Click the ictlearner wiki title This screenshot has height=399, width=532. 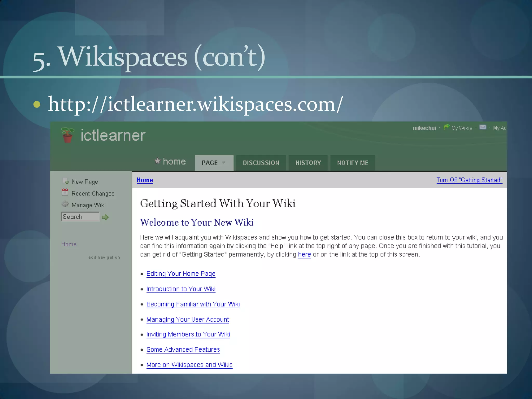(x=113, y=135)
